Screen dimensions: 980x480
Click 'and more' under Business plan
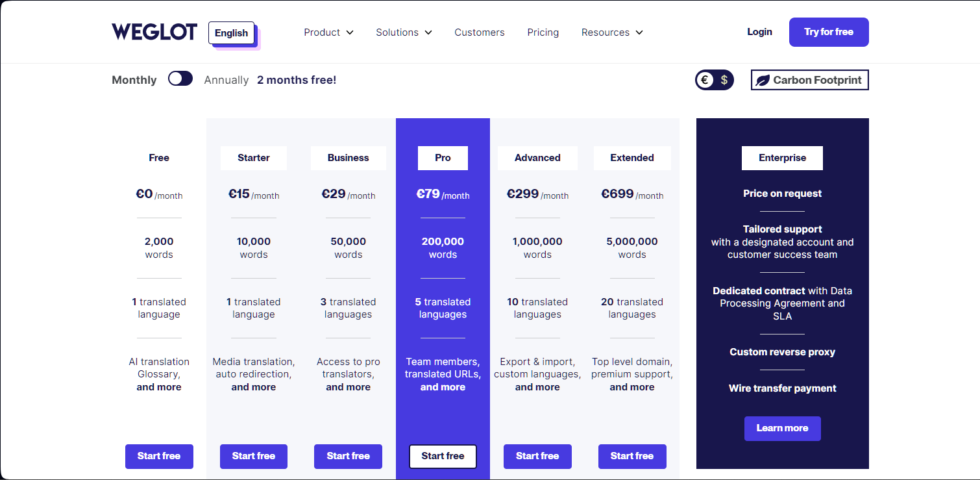[x=349, y=387]
